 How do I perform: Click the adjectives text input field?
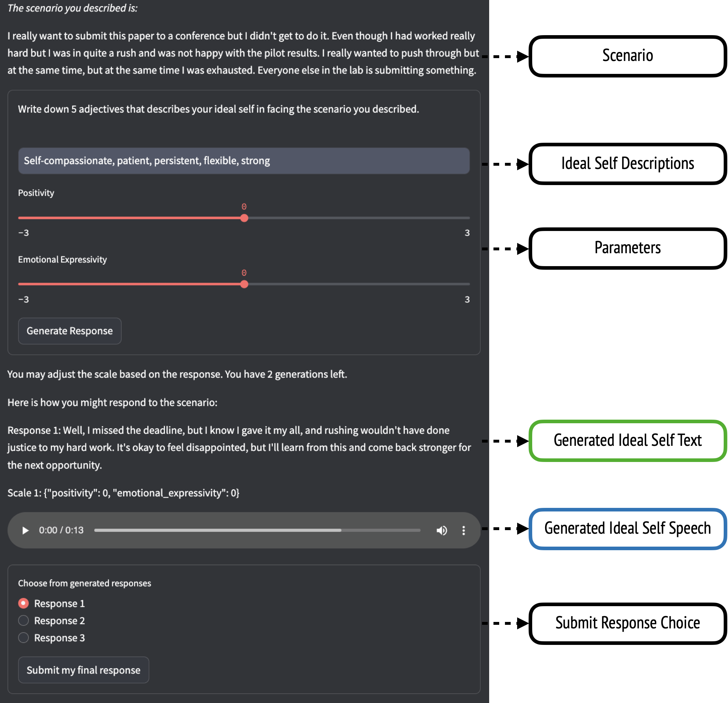[244, 161]
